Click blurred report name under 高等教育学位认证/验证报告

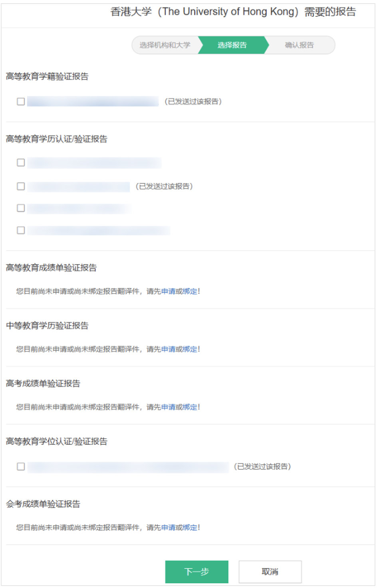(x=128, y=467)
